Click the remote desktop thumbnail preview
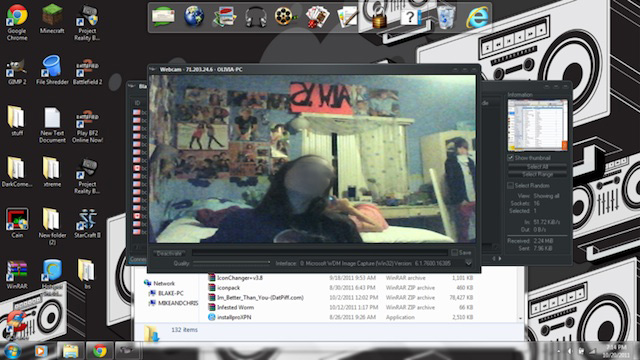 tap(537, 125)
